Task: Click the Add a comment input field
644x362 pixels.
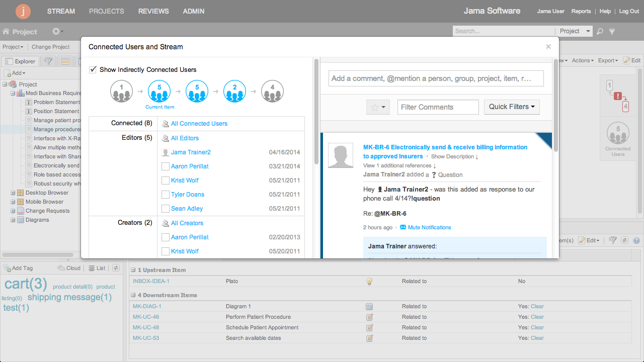Action: [436, 78]
